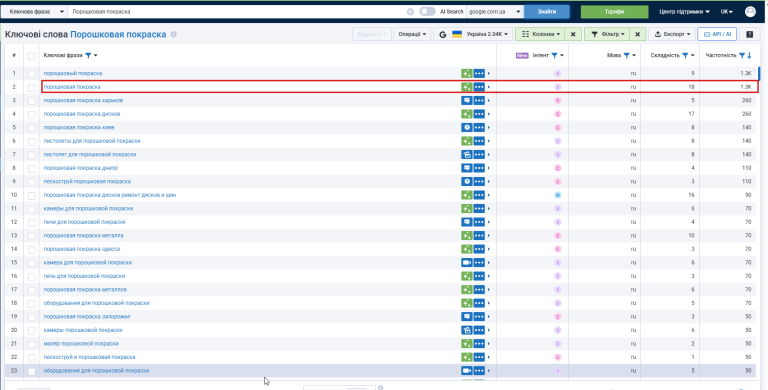Tick the select-all checkbox in table header
Image resolution: width=768 pixels, height=390 pixels.
pos(31,56)
